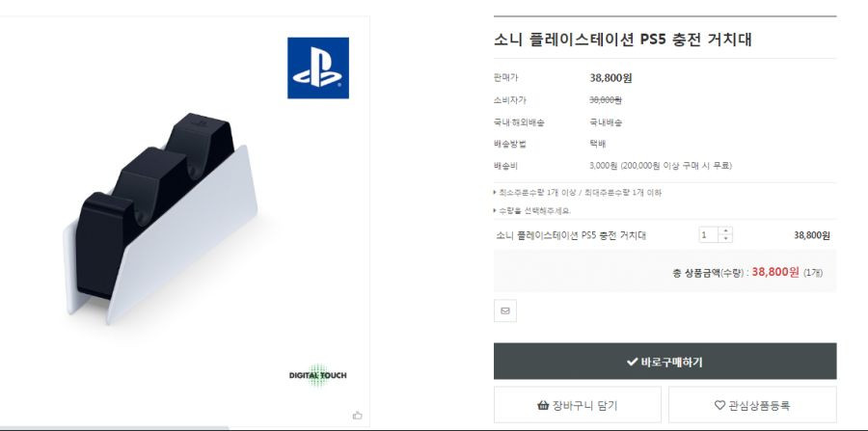868x431 pixels.
Task: Click the shopping basket icon in 장바구니 담기
Action: 543,406
